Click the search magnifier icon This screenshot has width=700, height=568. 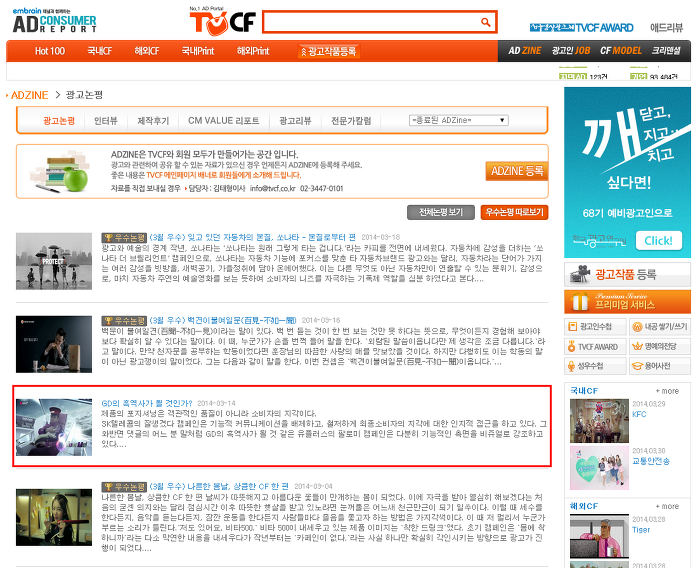(x=485, y=22)
